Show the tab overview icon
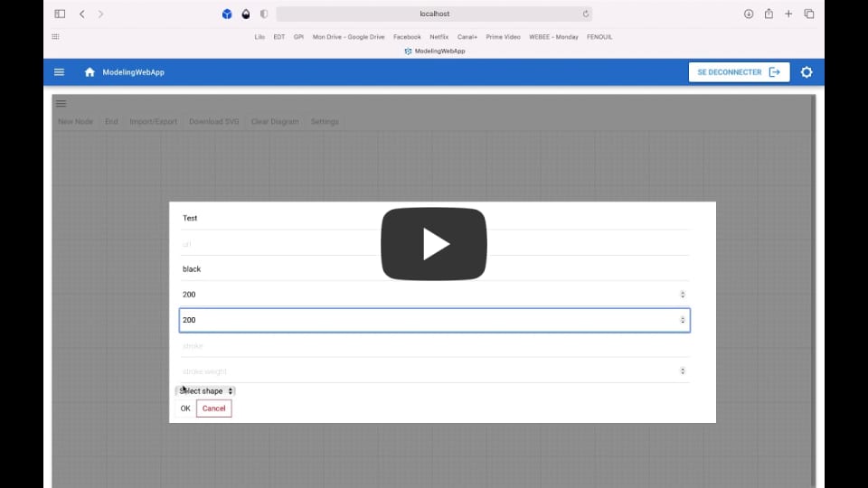This screenshot has height=488, width=868. pyautogui.click(x=808, y=14)
